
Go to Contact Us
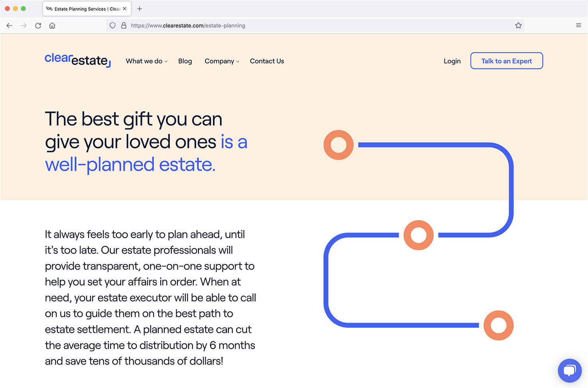click(267, 61)
